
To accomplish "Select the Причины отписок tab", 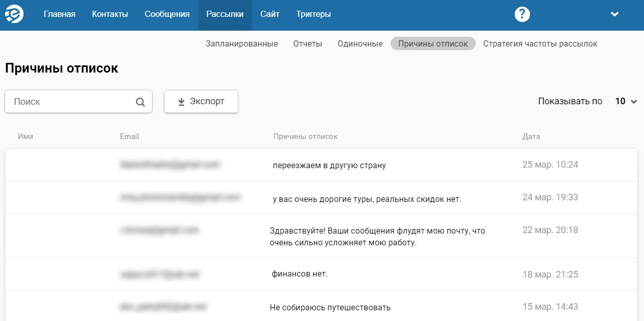I will click(x=433, y=43).
